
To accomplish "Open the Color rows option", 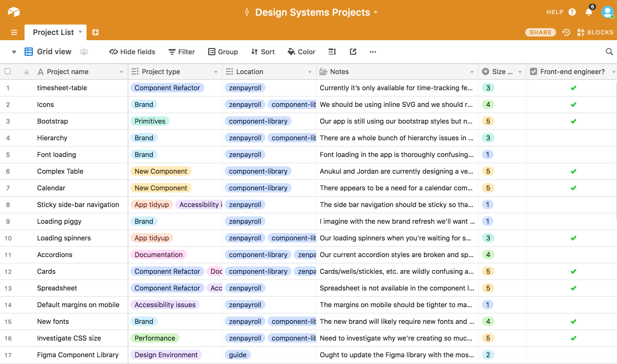I will point(301,52).
